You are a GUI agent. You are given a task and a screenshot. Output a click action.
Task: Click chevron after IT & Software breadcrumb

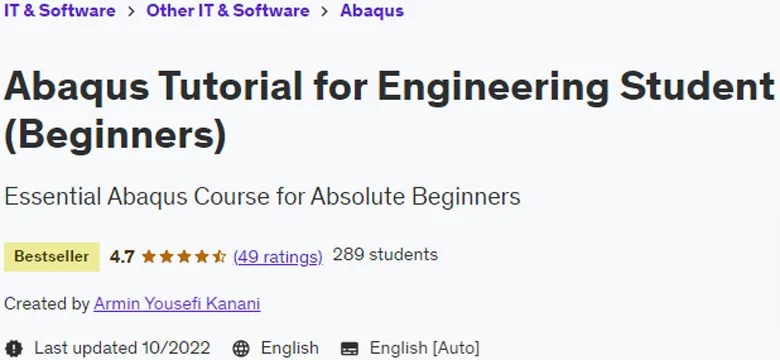tap(131, 11)
